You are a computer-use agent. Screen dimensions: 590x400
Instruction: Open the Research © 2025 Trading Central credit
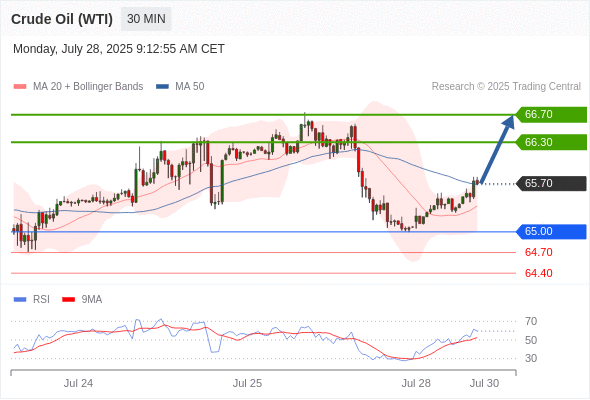click(506, 87)
